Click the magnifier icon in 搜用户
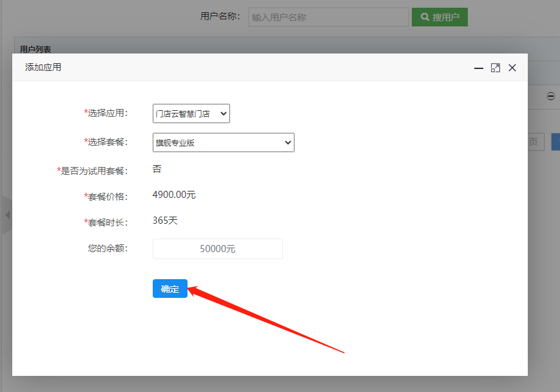The image size is (560, 392). point(425,17)
